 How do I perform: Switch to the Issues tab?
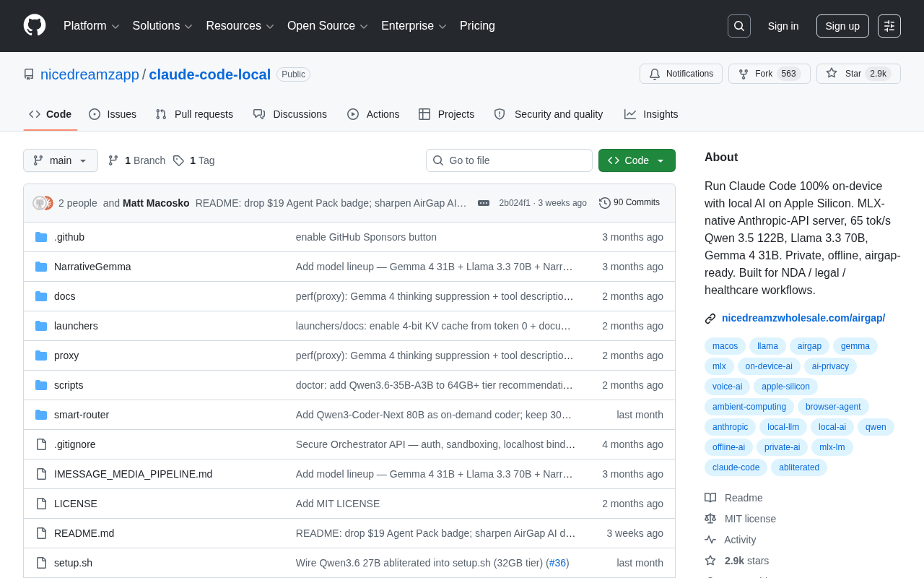[113, 114]
